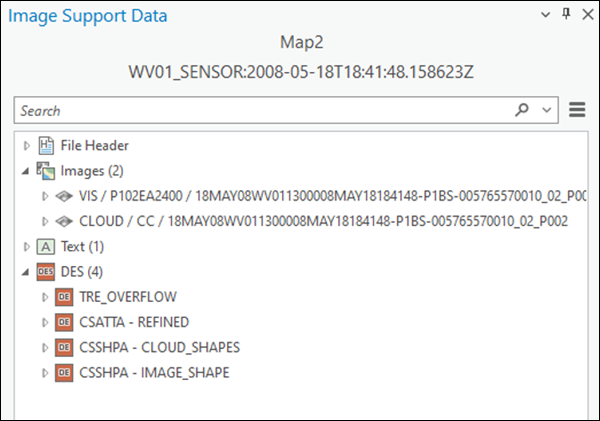Click the search magnifier icon
Viewport: 600px width, 421px height.
tap(521, 110)
